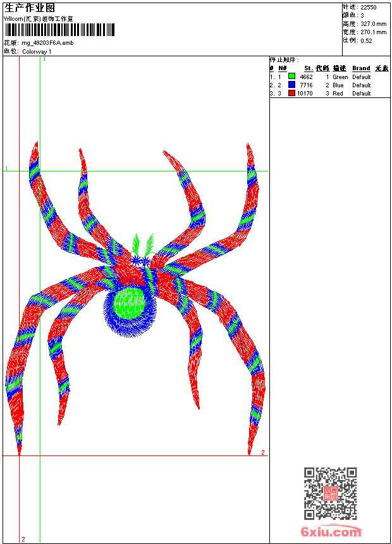Image resolution: width=392 pixels, height=544 pixels.
Task: Click the barcode under the Wilcom title
Action: pos(59,30)
